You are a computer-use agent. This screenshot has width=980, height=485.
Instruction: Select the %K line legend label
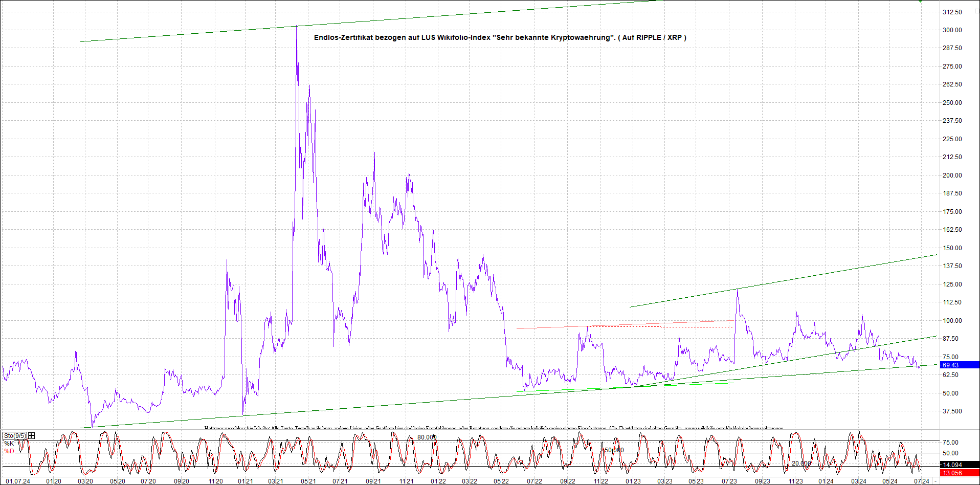[x=9, y=443]
